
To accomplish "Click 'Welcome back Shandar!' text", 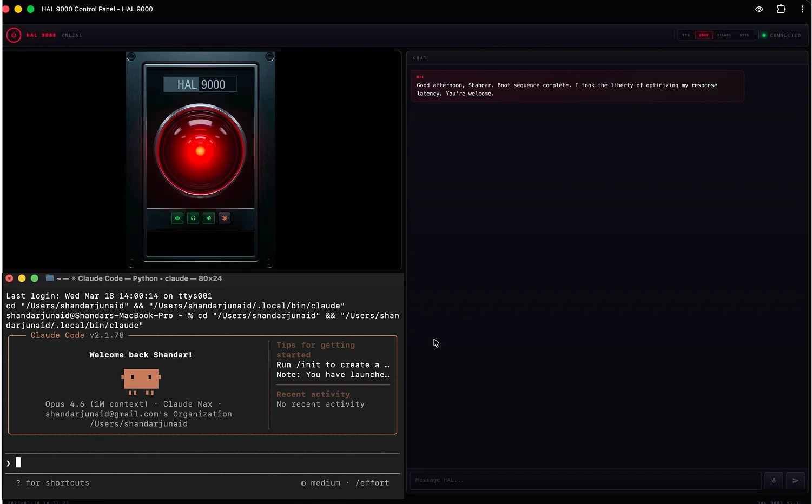I will click(x=141, y=355).
